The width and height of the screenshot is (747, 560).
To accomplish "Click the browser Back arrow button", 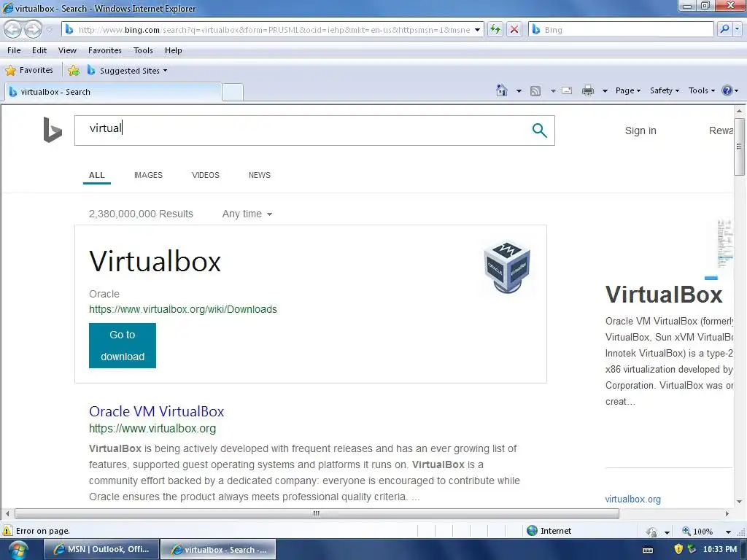I will click(x=13, y=29).
